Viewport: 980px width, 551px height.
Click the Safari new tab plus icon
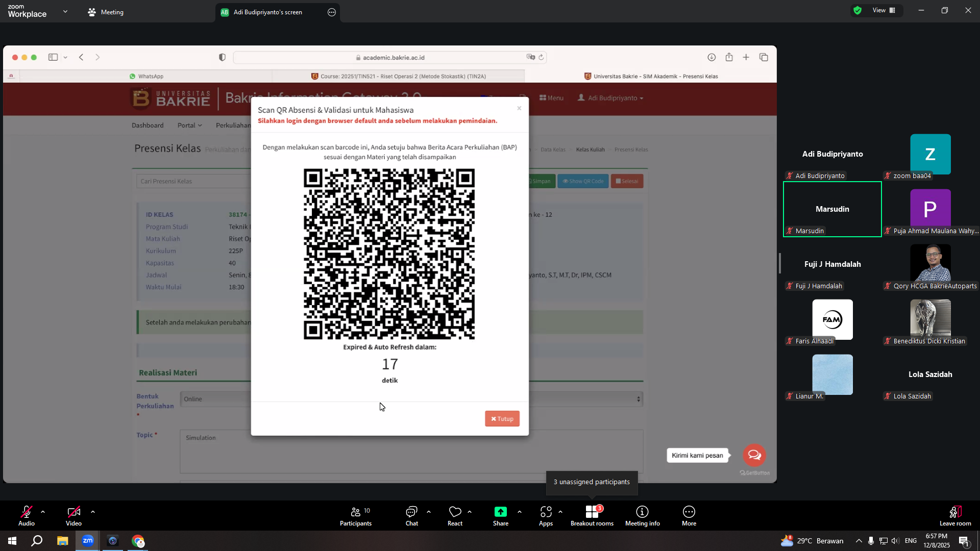coord(746,57)
